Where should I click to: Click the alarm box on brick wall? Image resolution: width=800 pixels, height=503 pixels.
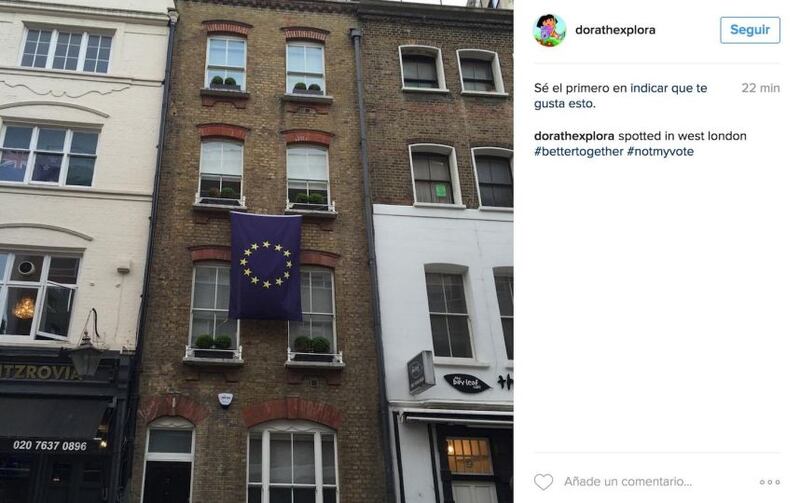pos(225,399)
